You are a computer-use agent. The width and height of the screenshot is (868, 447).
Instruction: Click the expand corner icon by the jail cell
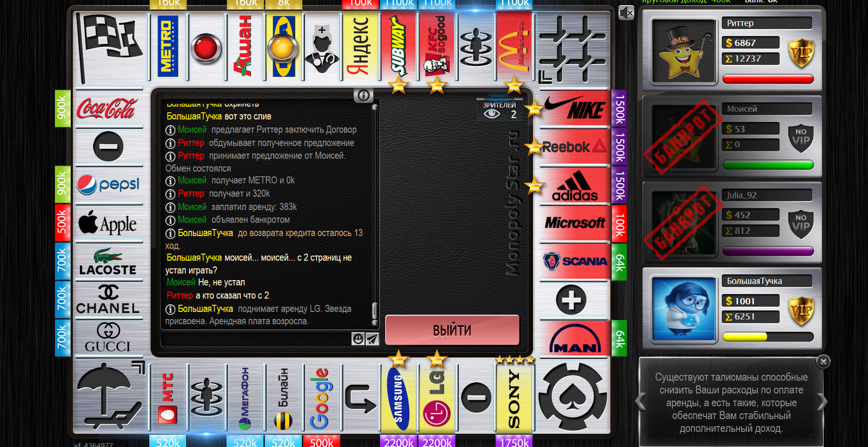coord(545,77)
